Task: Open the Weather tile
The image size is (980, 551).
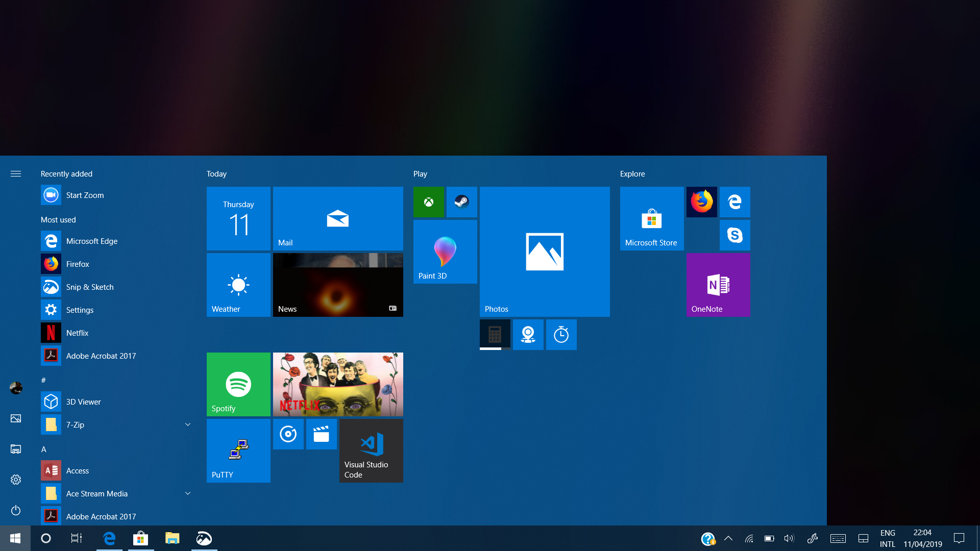Action: click(x=238, y=285)
